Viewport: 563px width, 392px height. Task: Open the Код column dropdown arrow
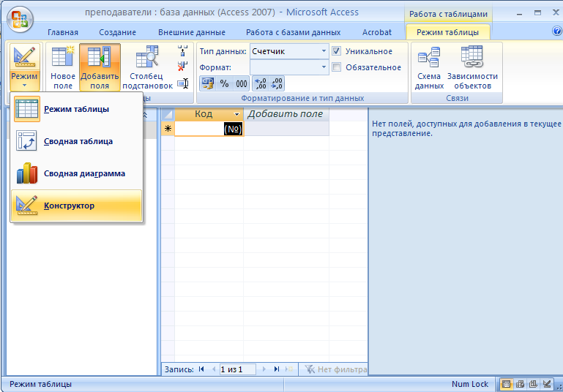pyautogui.click(x=236, y=114)
